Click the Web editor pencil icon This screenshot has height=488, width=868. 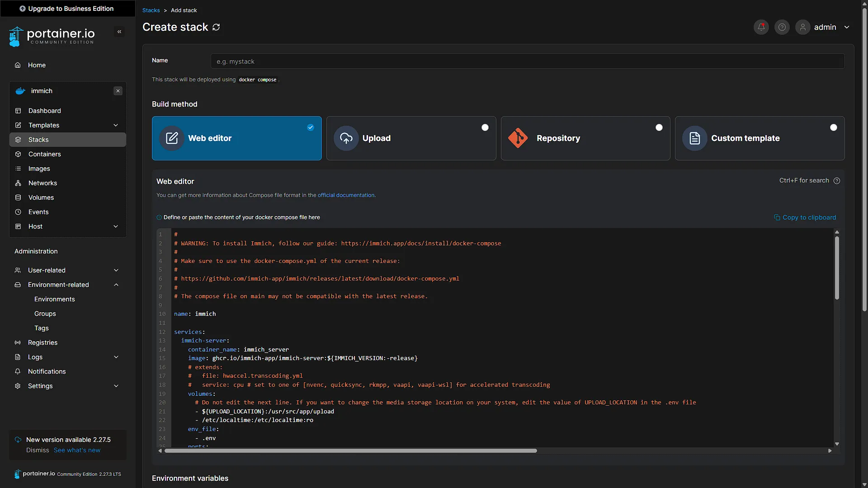click(x=172, y=138)
